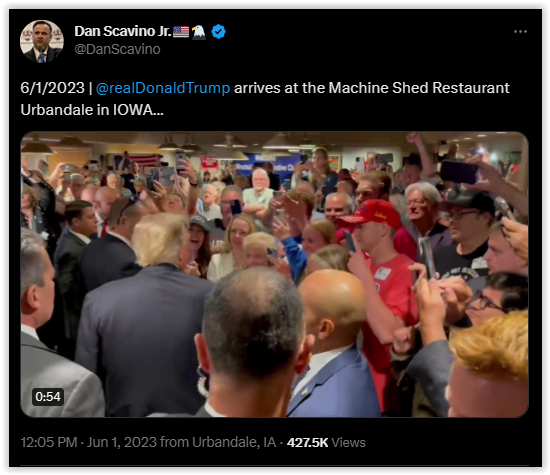550x475 pixels.
Task: Open Dan Scavino's profile avatar picture
Action: [x=42, y=41]
